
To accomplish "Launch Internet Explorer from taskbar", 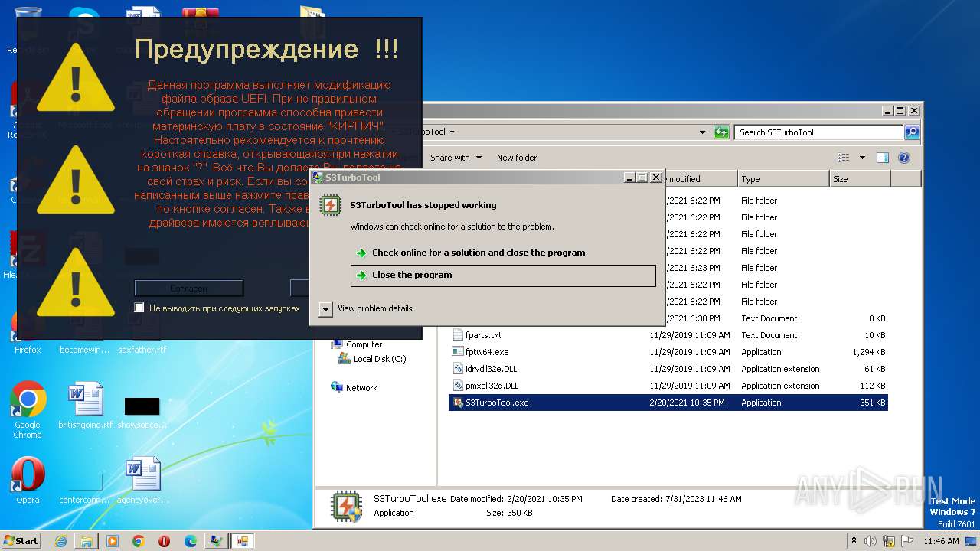I will (x=60, y=541).
